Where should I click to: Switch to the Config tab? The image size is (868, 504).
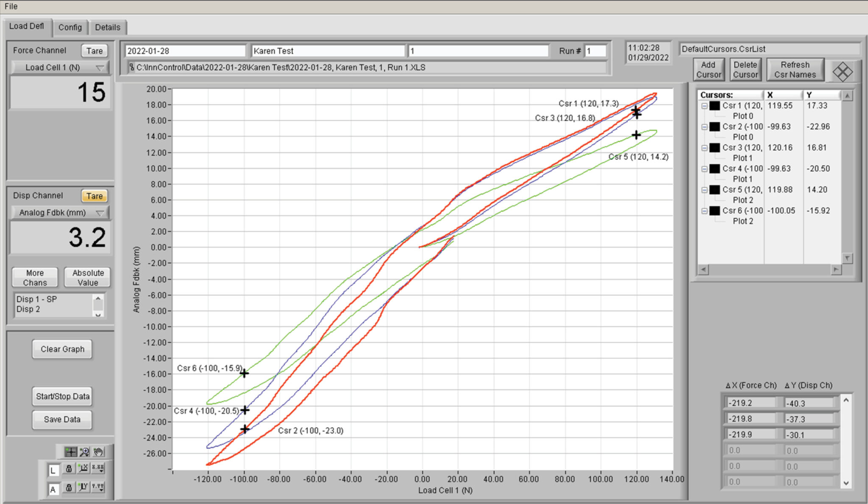[x=70, y=28]
